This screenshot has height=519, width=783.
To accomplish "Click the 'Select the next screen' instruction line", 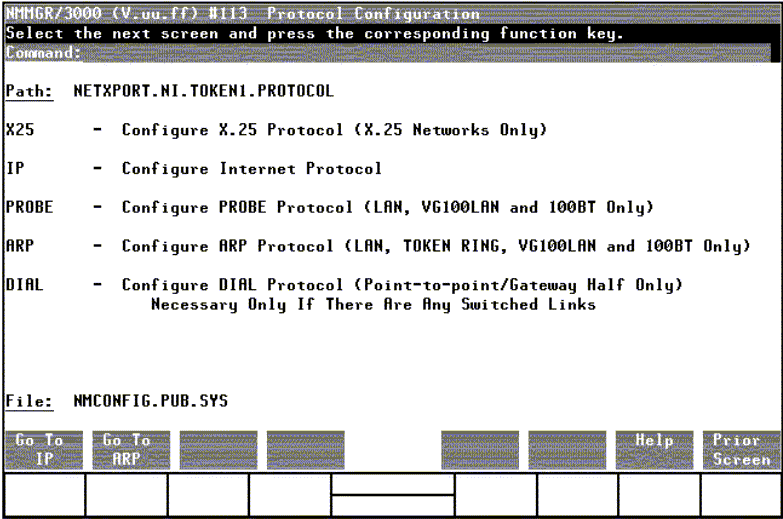I will pos(315,33).
